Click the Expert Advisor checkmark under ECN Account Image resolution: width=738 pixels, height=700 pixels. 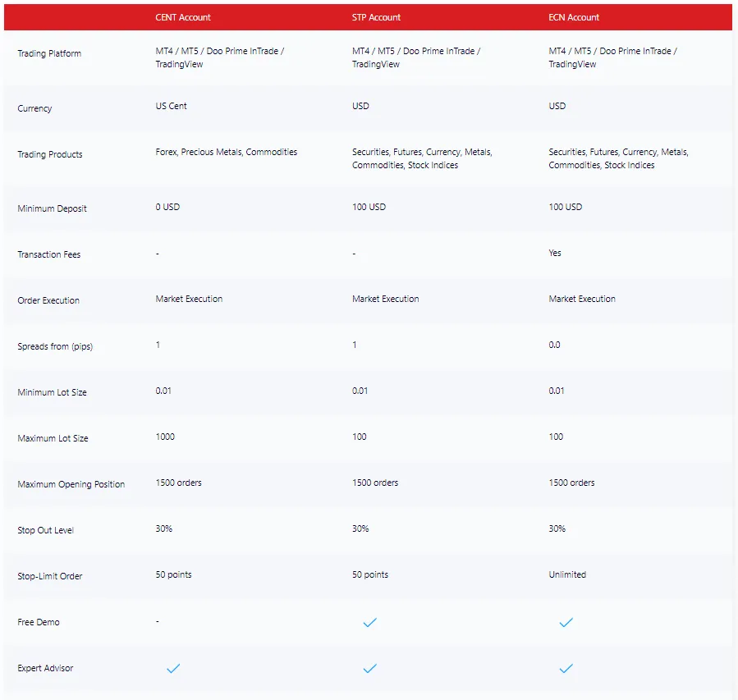coord(566,669)
